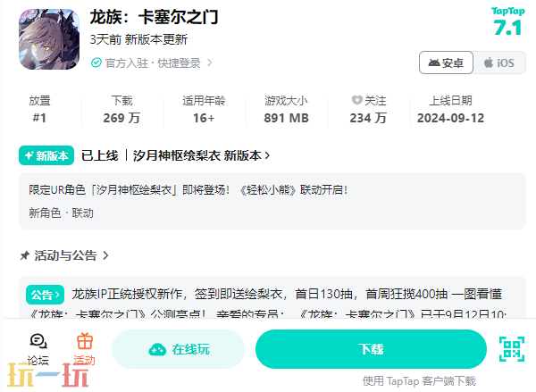Open the 放置 #1 ranking
This screenshot has height=392, width=536.
(x=39, y=109)
